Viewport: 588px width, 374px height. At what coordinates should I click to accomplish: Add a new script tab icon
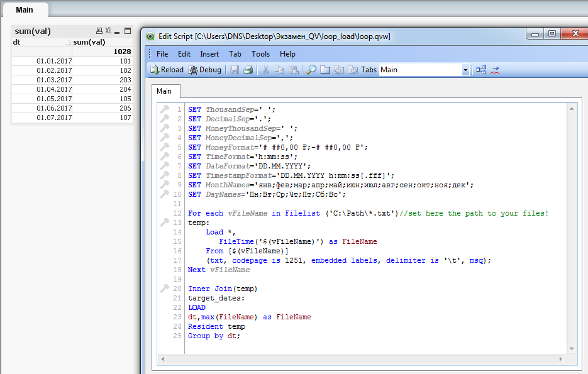pyautogui.click(x=325, y=70)
